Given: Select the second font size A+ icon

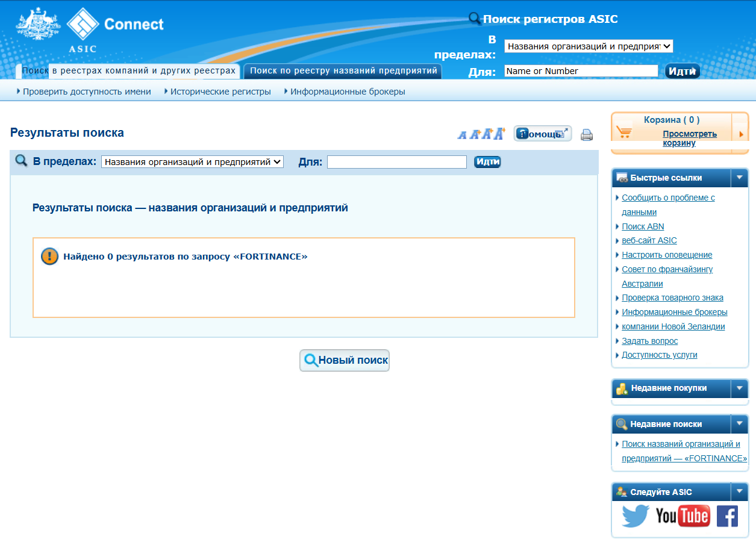Looking at the screenshot, I should click(475, 134).
